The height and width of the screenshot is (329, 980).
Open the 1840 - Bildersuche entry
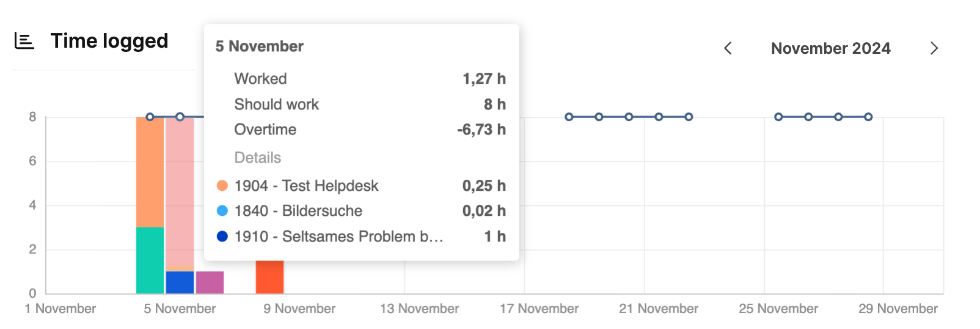[298, 210]
